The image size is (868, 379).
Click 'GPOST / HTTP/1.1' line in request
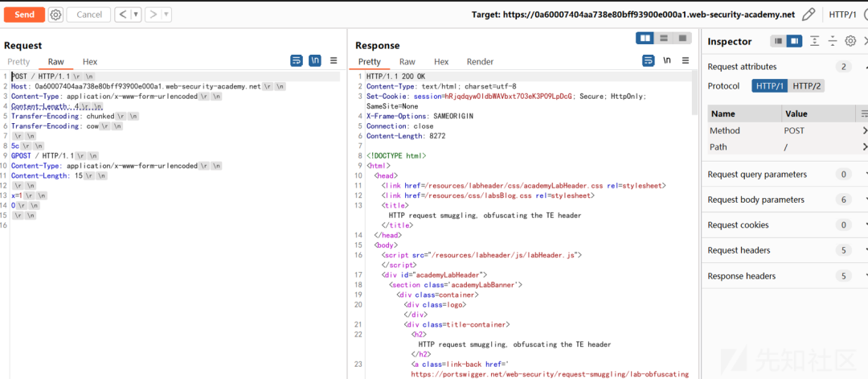point(54,156)
